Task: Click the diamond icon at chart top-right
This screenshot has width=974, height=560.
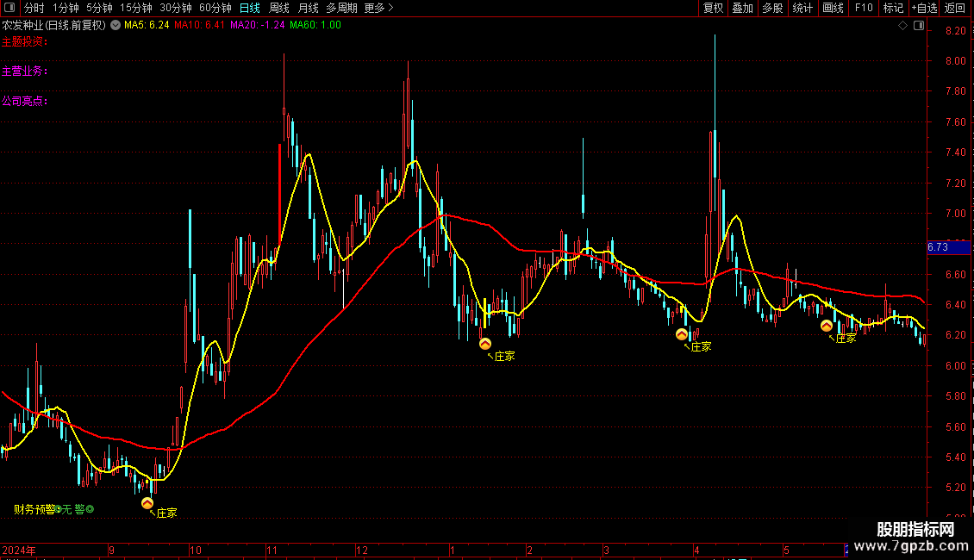Action: click(903, 26)
